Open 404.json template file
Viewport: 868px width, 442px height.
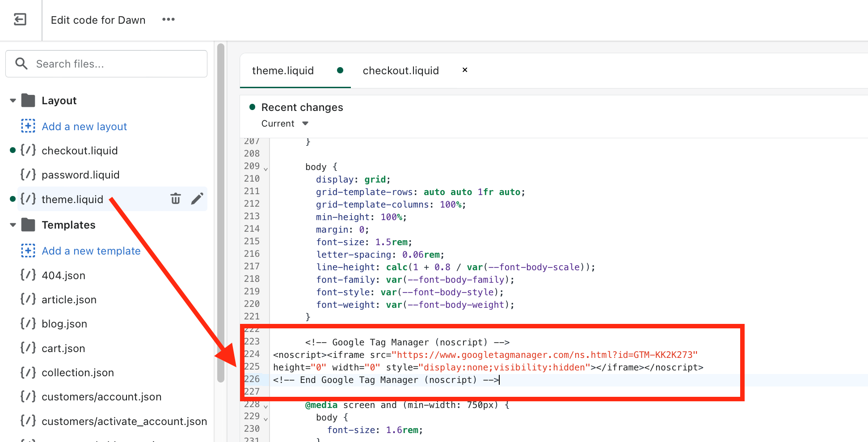tap(63, 276)
